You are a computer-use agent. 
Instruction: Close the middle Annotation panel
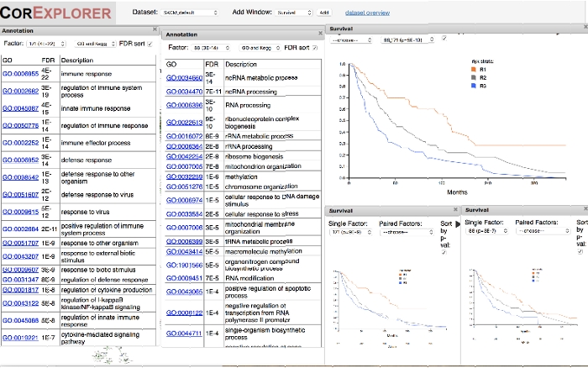(319, 34)
